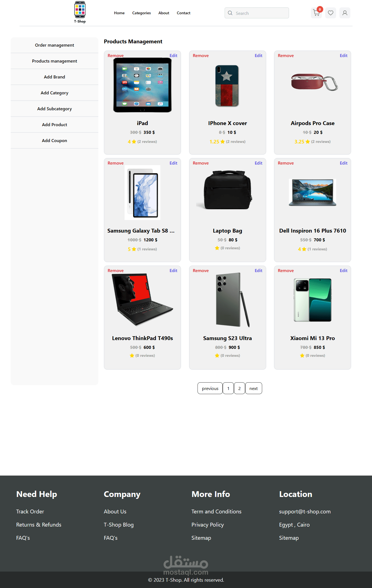The image size is (372, 588).
Task: Open the Privacy Policy footer link
Action: click(x=208, y=525)
